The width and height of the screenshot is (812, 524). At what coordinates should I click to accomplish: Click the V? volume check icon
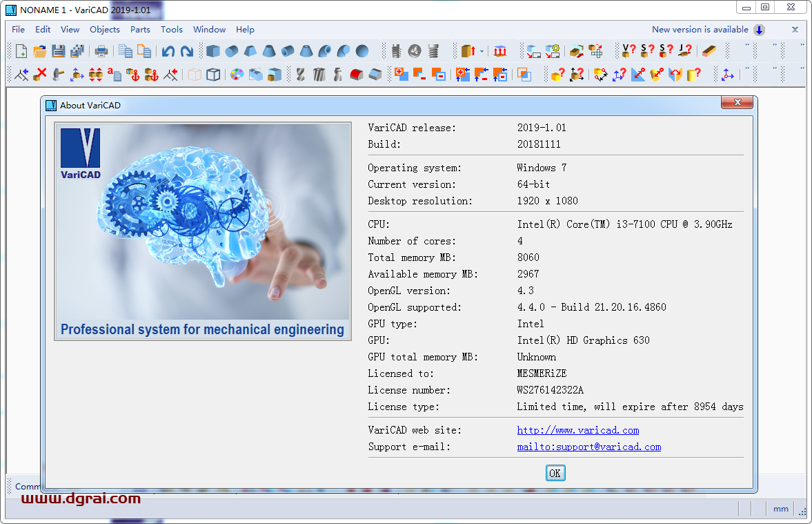pos(628,50)
